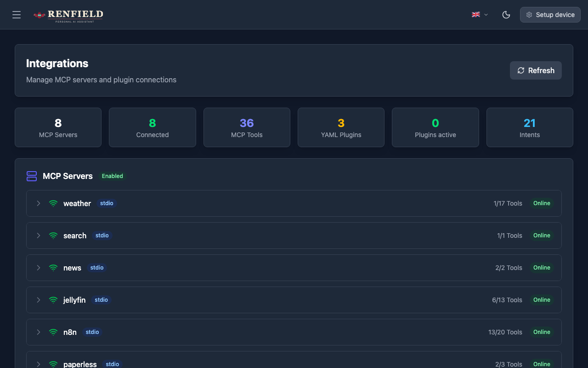Select the n8n server entry
Image resolution: width=588 pixels, height=368 pixels.
[x=70, y=332]
